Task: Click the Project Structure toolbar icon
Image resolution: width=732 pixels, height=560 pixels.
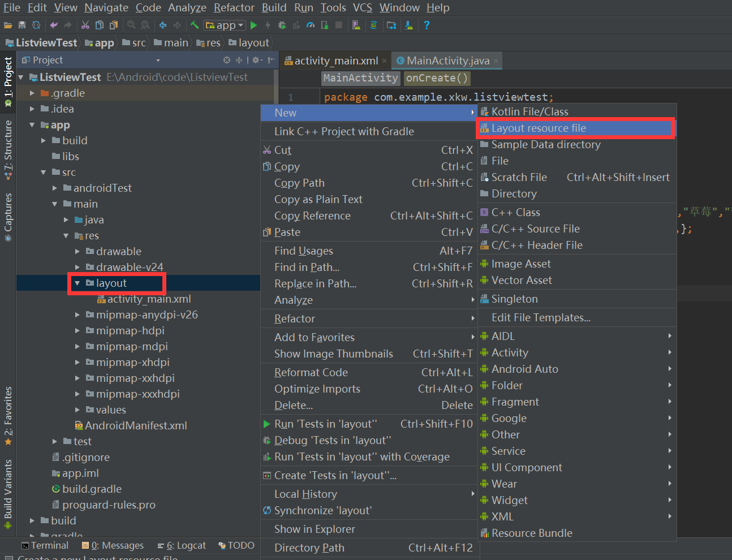Action: [391, 25]
